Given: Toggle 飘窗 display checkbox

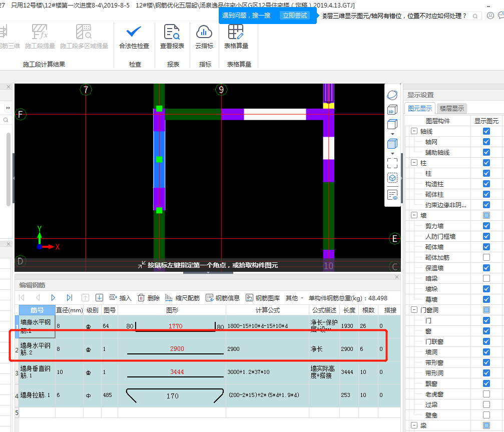Looking at the screenshot, I should tap(486, 383).
